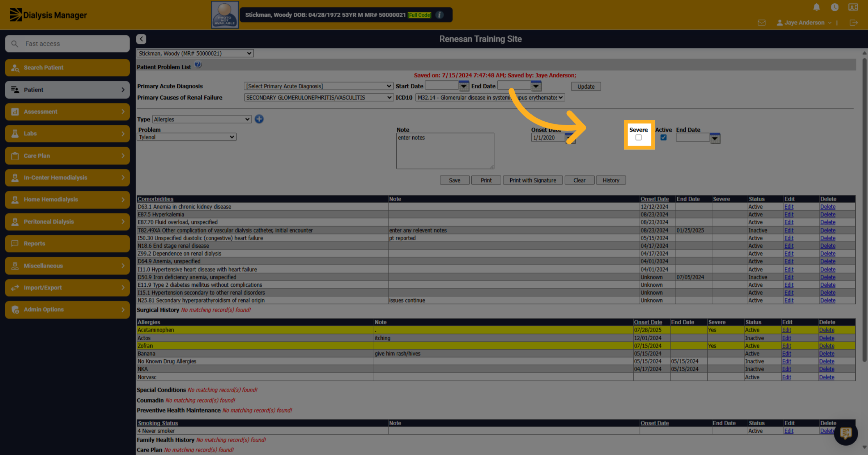Open the Type Allergies dropdown
Image resolution: width=868 pixels, height=455 pixels.
pyautogui.click(x=202, y=119)
